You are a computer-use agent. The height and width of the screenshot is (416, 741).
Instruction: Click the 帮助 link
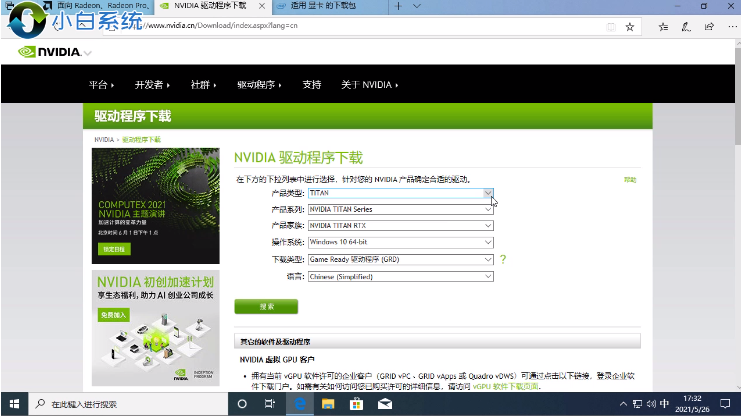click(630, 180)
